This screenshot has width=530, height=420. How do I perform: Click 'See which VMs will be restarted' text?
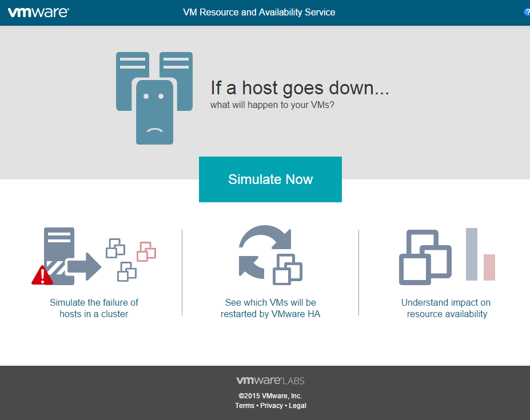[270, 308]
